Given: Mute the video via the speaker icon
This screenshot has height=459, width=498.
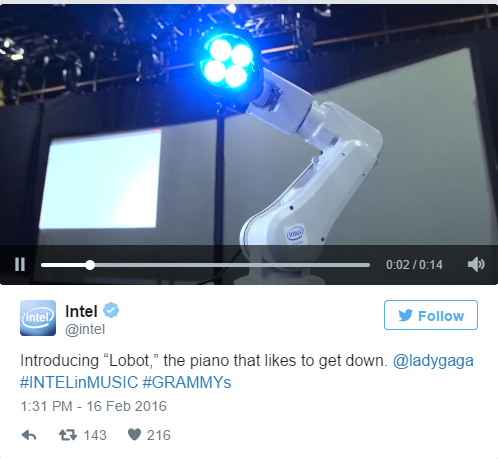Looking at the screenshot, I should [x=476, y=265].
